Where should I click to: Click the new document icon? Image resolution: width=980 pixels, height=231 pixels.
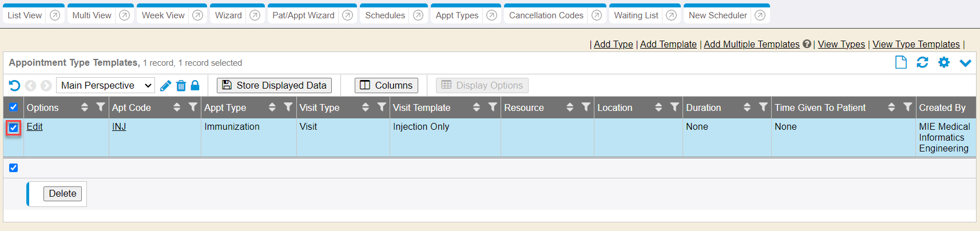coord(901,62)
